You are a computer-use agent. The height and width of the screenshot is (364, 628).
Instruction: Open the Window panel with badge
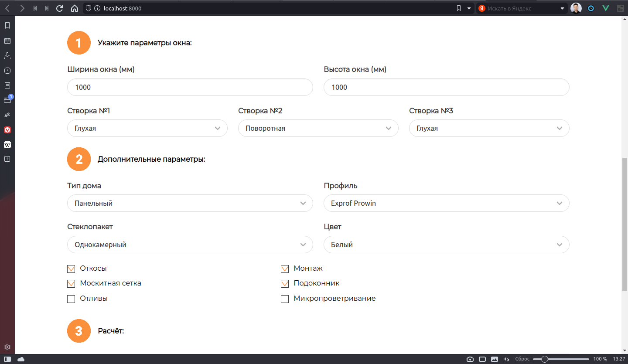[x=7, y=100]
